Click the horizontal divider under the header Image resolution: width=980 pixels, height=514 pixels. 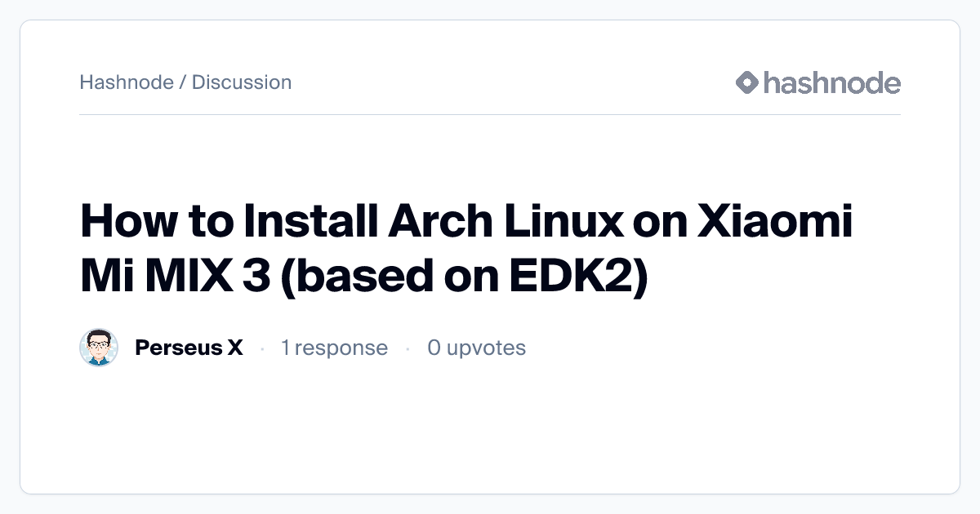(490, 115)
